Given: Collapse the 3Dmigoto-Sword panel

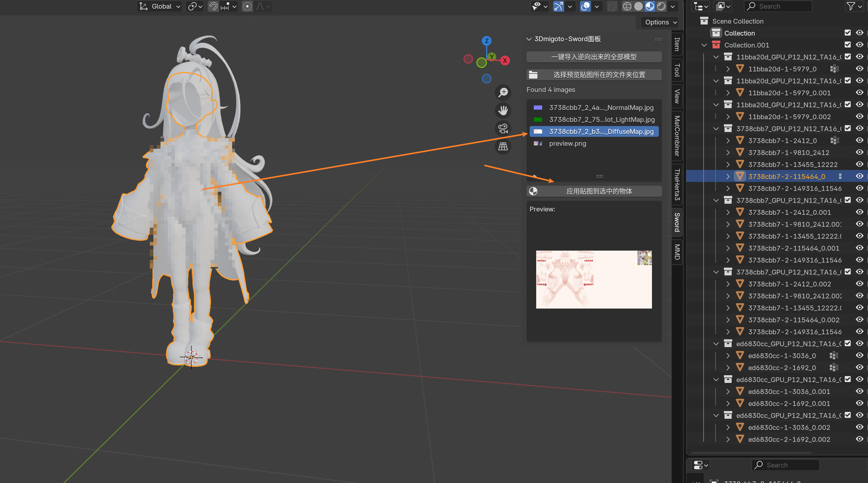Looking at the screenshot, I should pos(529,39).
